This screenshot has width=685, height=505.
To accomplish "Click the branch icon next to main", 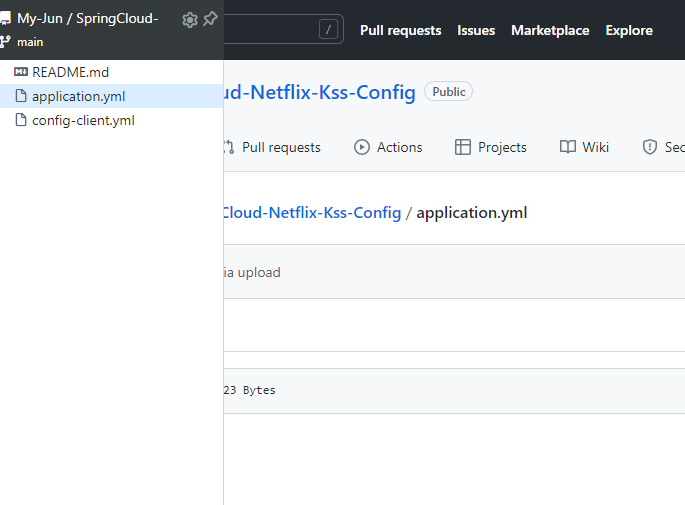I will click(x=5, y=42).
